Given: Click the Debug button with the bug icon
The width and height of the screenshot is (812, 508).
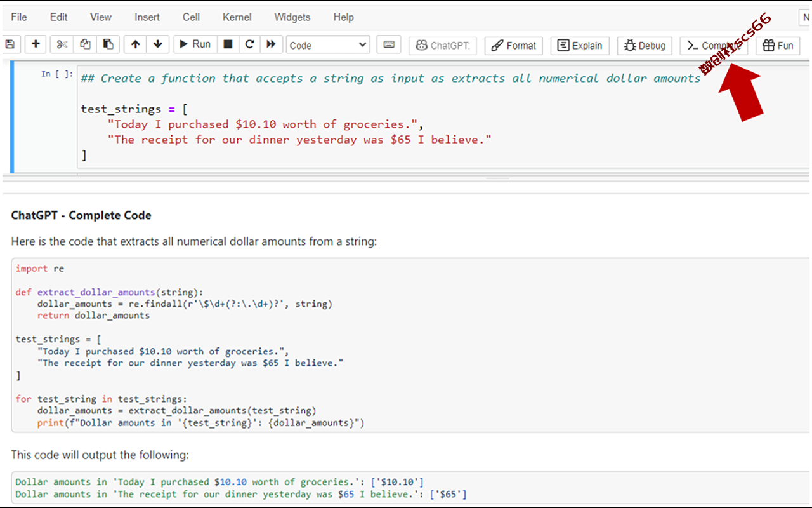Looking at the screenshot, I should click(x=645, y=46).
